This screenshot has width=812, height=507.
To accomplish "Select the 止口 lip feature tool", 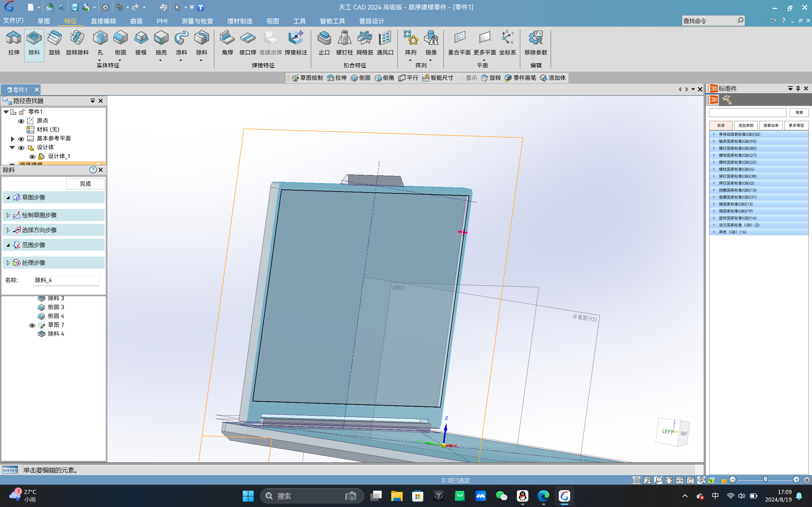I will (x=324, y=43).
